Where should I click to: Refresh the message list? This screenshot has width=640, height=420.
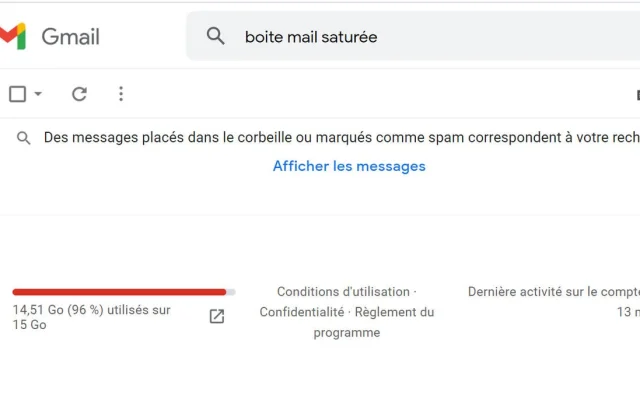tap(79, 94)
